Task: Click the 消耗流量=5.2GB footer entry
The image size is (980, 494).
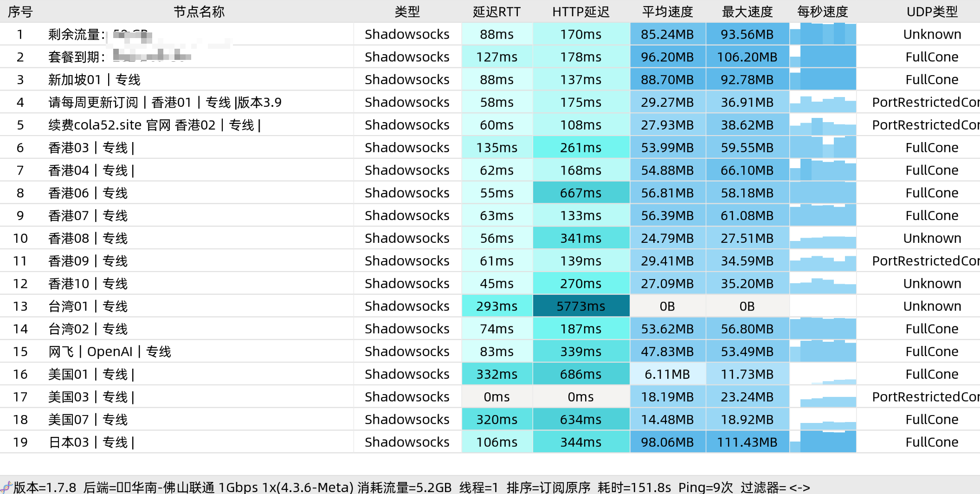Action: tap(404, 487)
